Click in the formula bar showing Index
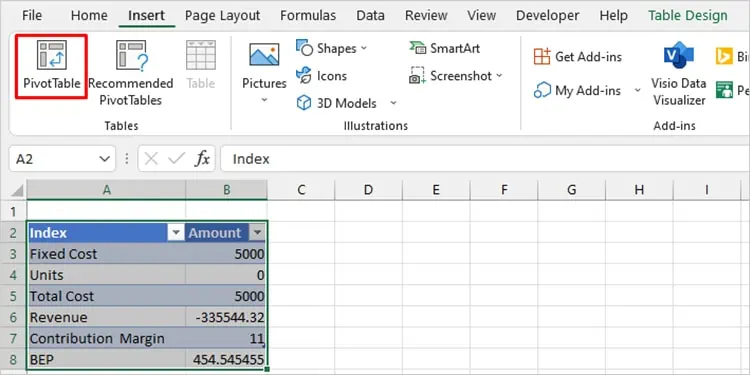Image resolution: width=750 pixels, height=375 pixels. click(x=485, y=159)
